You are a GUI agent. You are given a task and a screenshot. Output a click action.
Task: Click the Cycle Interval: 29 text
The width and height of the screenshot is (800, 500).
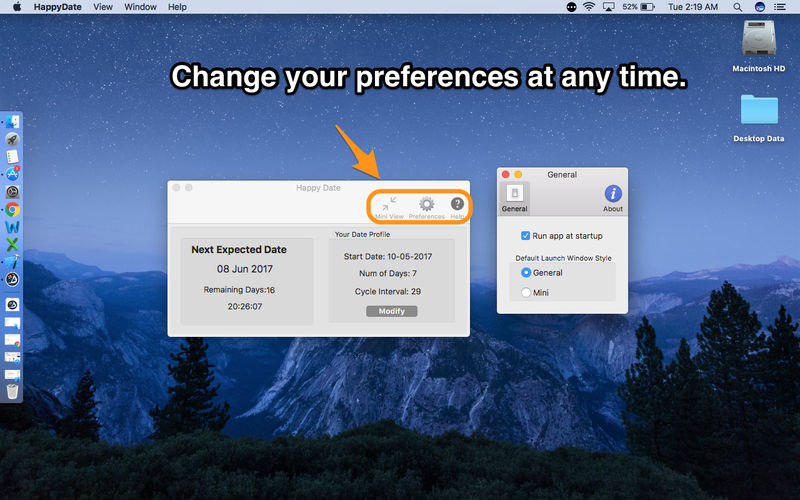click(388, 291)
